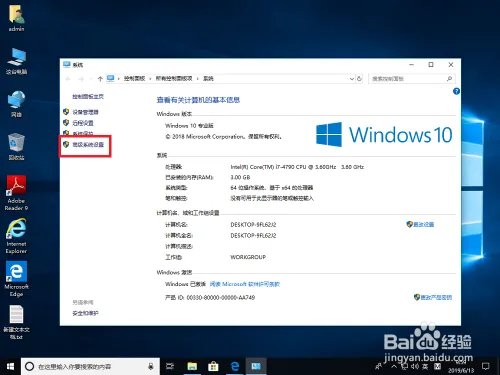This screenshot has height=375, width=500.
Task: Click the blue help question mark icon
Action: tap(456, 91)
